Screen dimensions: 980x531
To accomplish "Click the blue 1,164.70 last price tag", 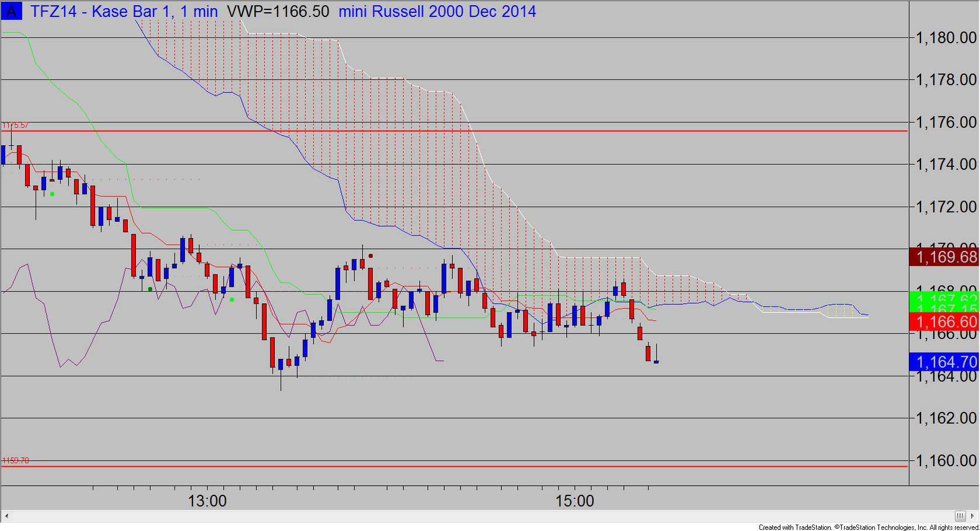I will coord(944,362).
